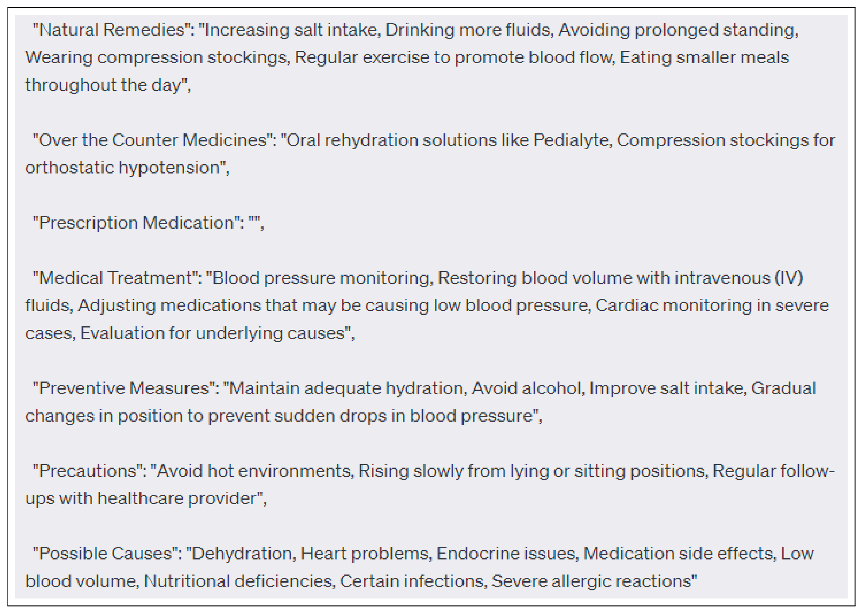Click the word "Pedialyte"

click(572, 140)
